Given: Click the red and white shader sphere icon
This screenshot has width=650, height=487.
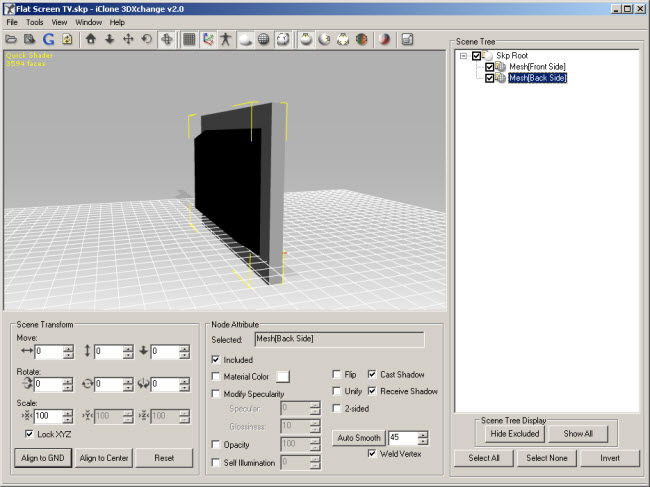Looking at the screenshot, I should (384, 39).
